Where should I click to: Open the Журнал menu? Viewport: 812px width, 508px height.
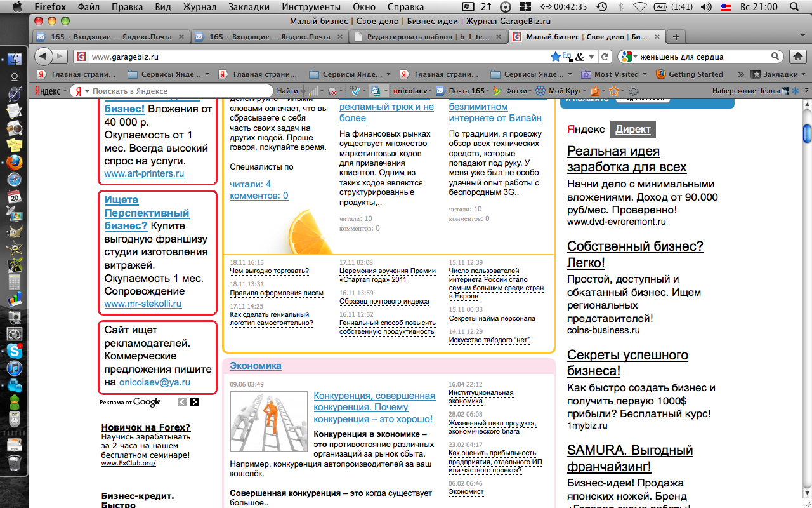tap(200, 7)
